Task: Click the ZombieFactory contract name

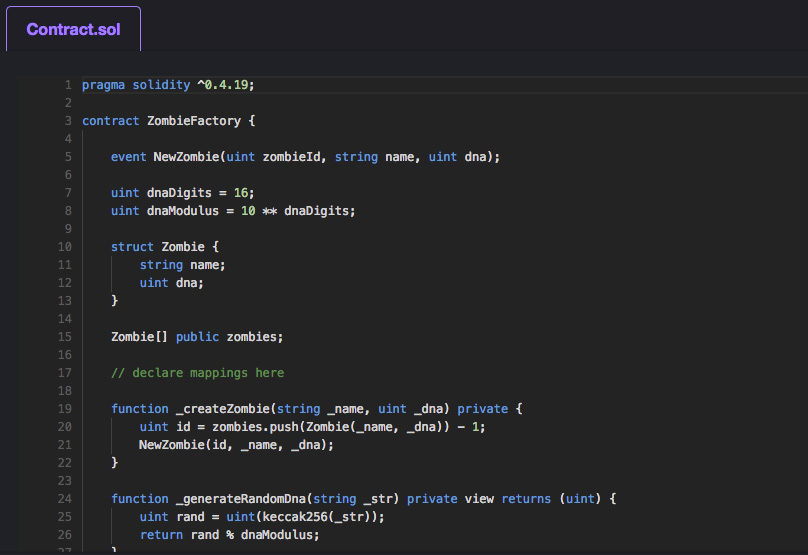Action: point(193,121)
